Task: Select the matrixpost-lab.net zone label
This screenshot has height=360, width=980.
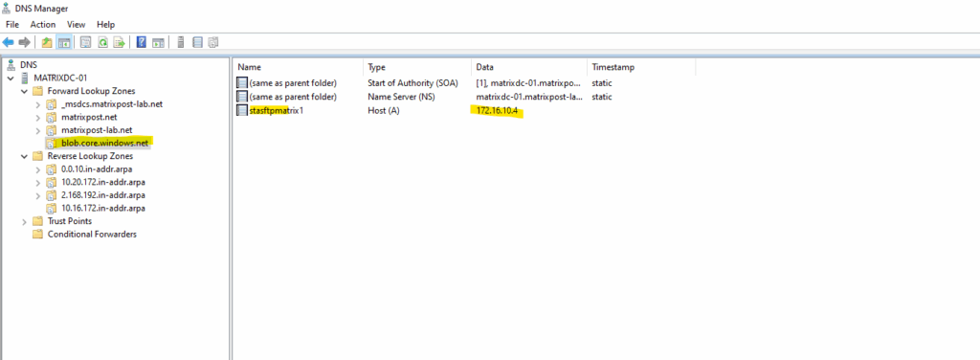Action: point(97,130)
